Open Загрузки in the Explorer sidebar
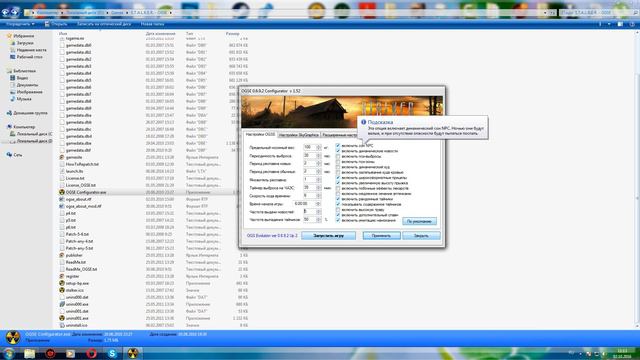This screenshot has height=360, width=640. coord(25,43)
